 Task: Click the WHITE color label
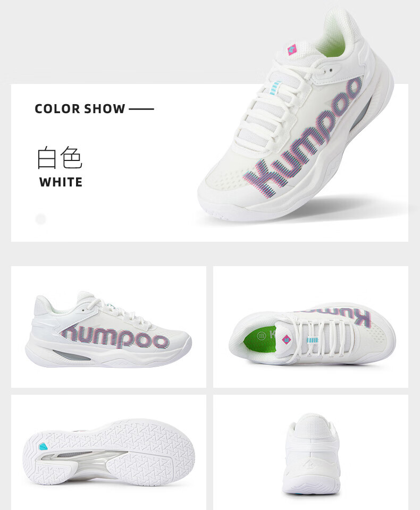(61, 182)
